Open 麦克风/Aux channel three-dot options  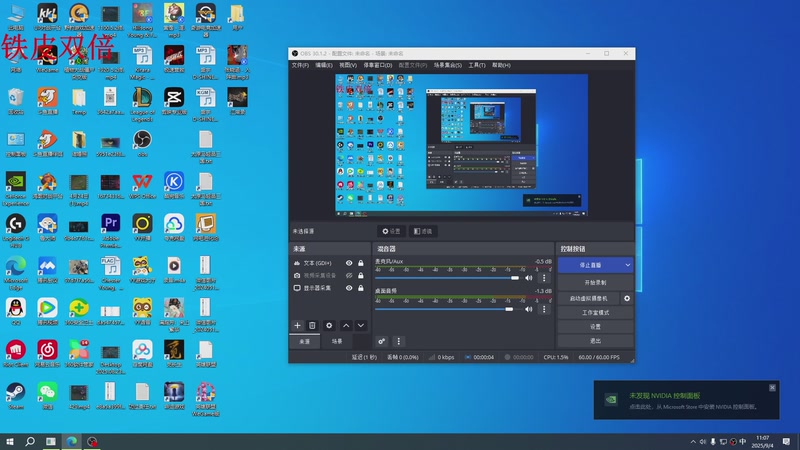point(544,278)
